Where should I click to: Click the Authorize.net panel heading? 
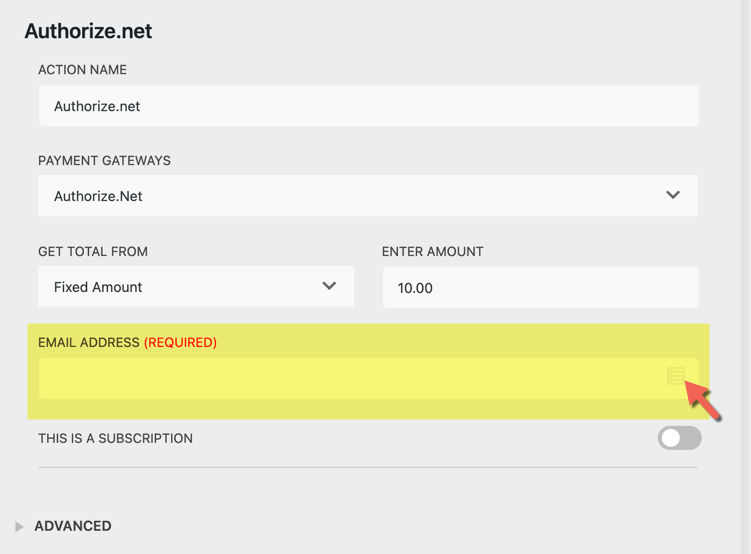point(88,31)
